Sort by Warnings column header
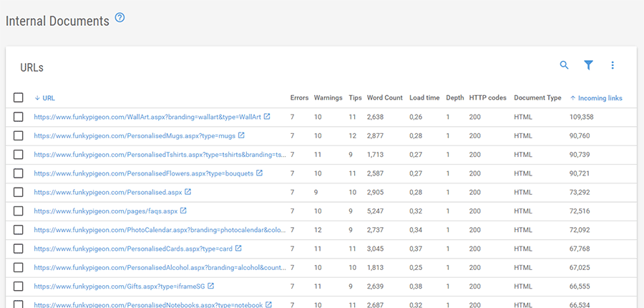Image resolution: width=644 pixels, height=308 pixels. [328, 98]
